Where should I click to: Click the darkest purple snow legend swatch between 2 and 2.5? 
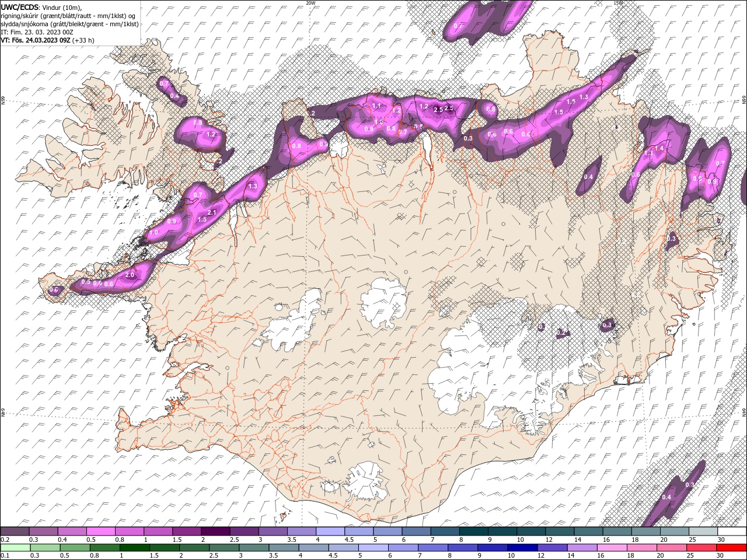point(215,531)
